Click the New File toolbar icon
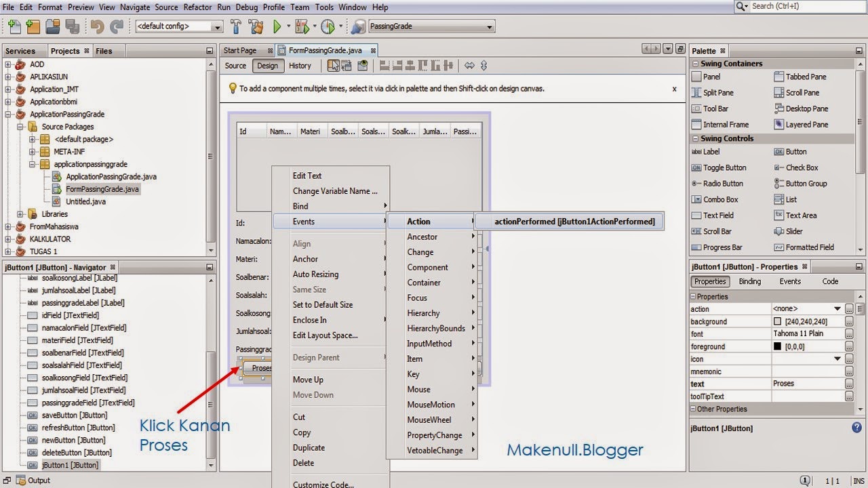 [14, 26]
